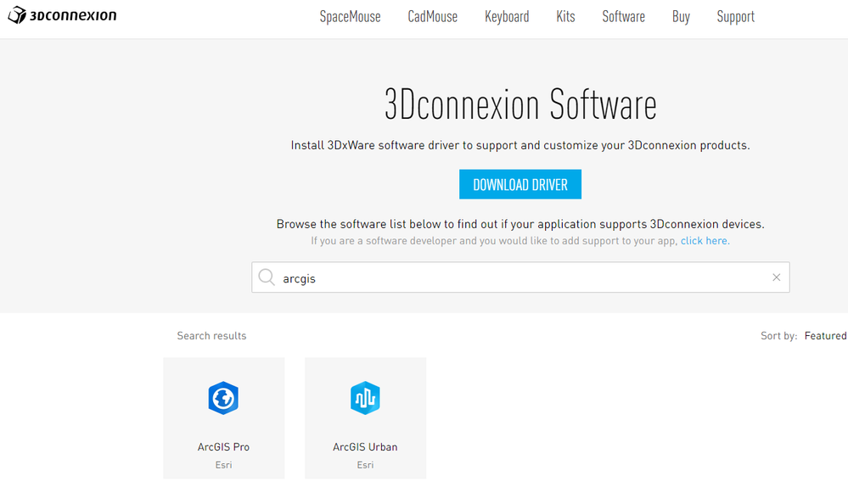
Task: Click the ArcGIS Urban hexagon icon
Action: 365,398
